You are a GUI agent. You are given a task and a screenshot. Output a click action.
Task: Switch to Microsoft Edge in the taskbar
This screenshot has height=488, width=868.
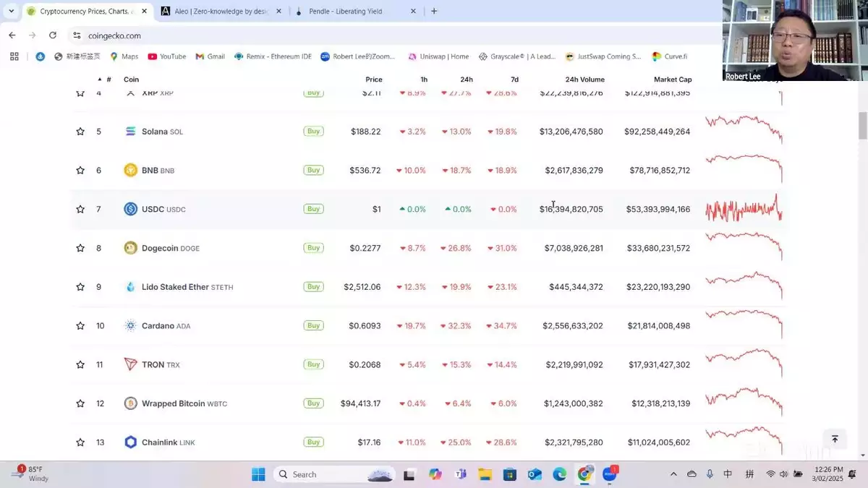560,474
